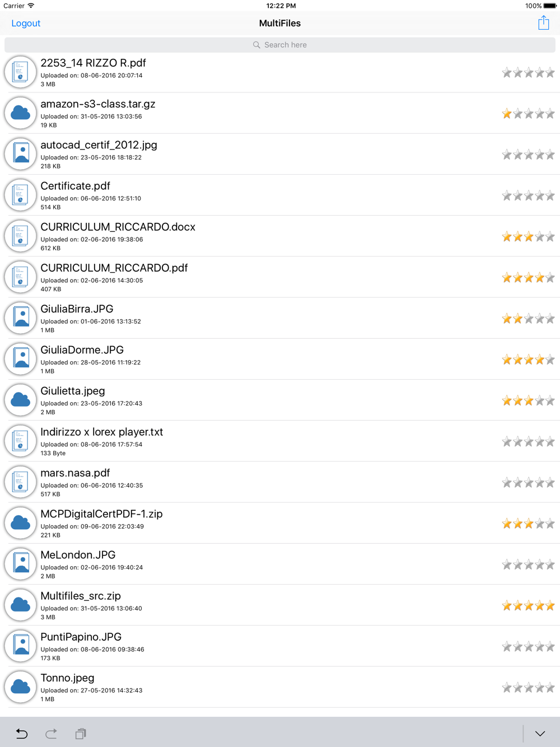Change star rating of CURRICULUM_RICCARDO.pdf
Screen dimensions: 560x747
529,278
